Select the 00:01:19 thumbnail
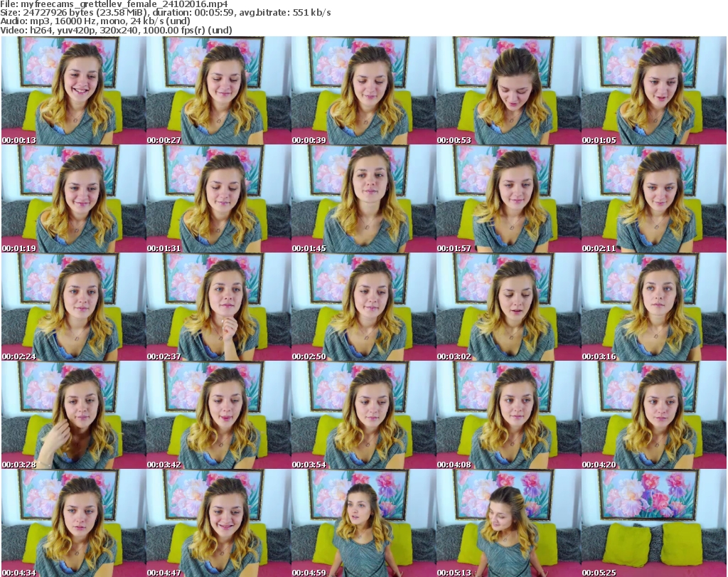Screen dimensions: 728x577 [x=73, y=198]
